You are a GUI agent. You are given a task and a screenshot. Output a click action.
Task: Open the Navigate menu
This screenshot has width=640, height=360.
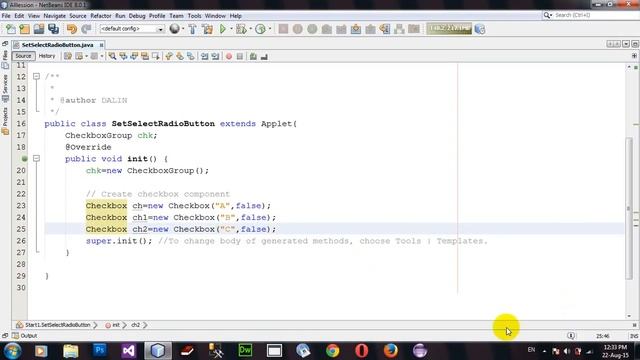coord(55,16)
